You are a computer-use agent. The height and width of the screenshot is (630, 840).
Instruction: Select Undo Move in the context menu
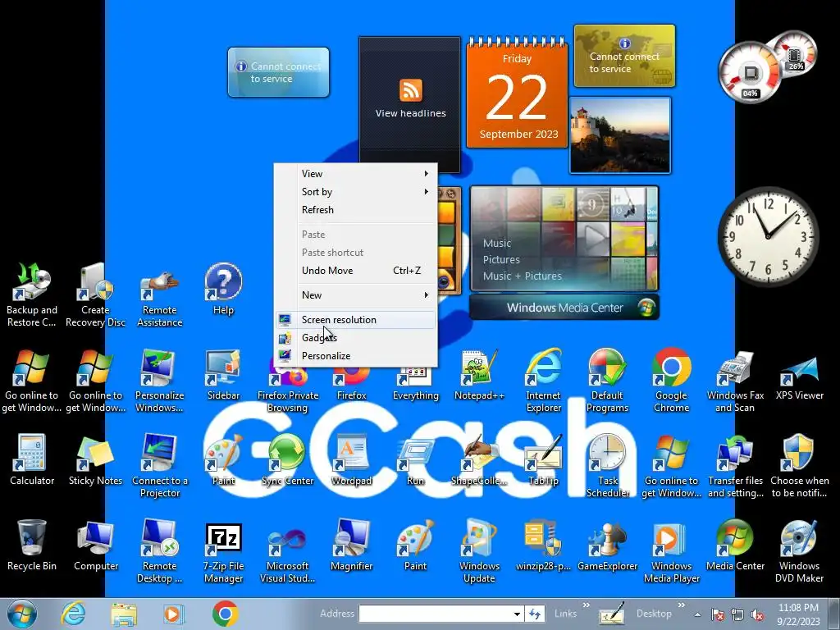[356, 271]
